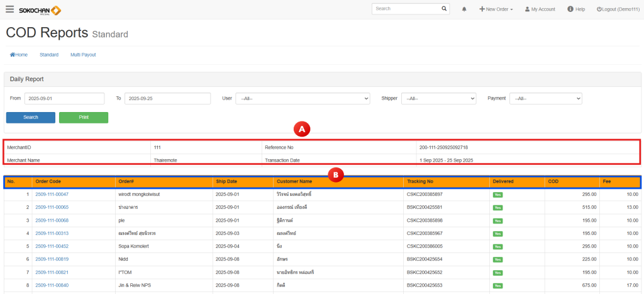
Task: Click the From date field
Action: (64, 99)
